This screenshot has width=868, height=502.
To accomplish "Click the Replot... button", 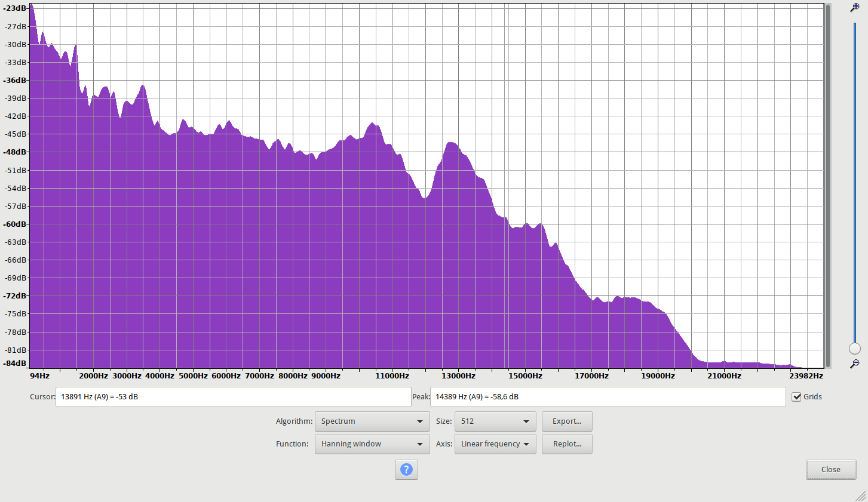I will (567, 444).
